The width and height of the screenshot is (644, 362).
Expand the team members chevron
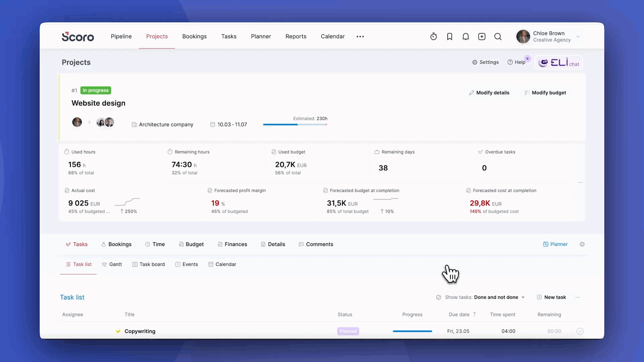click(x=89, y=122)
